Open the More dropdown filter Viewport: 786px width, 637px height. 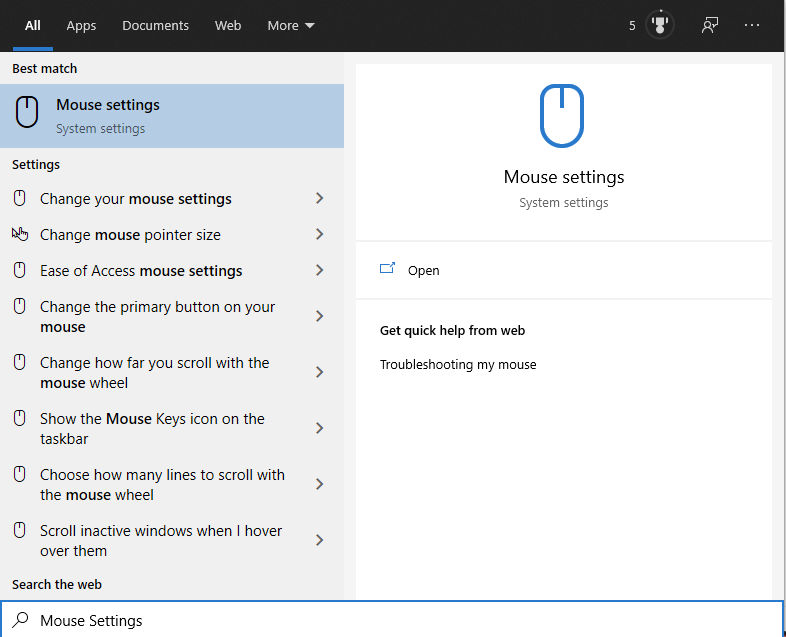point(290,25)
